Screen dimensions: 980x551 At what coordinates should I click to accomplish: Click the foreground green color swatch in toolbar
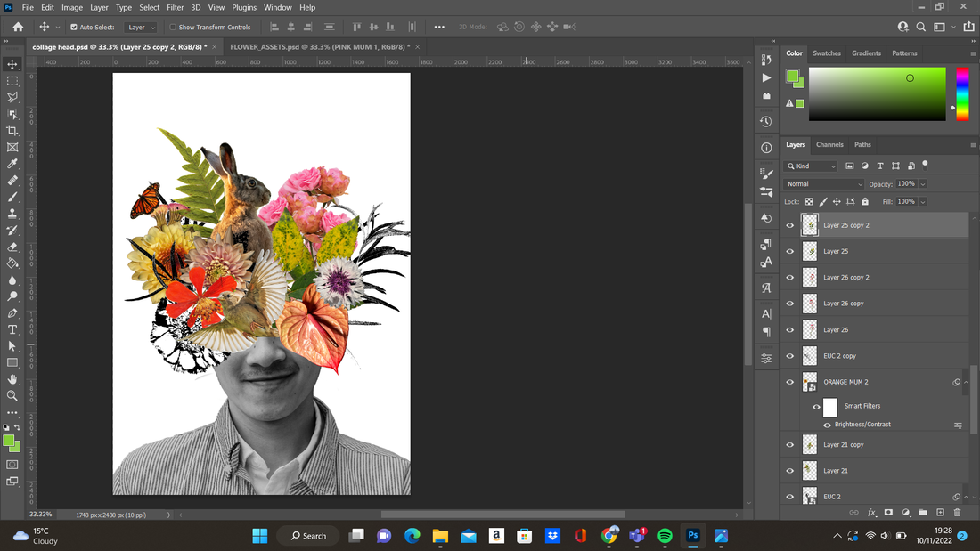tap(8, 441)
